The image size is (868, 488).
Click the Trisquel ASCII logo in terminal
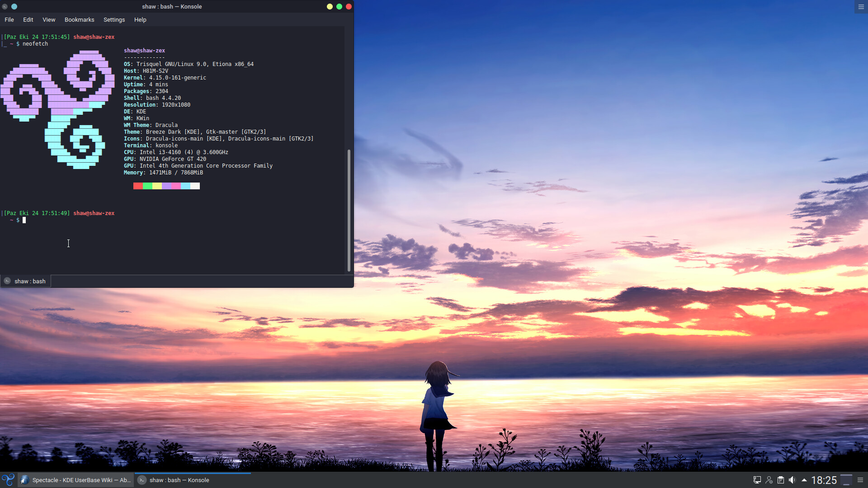[x=57, y=109]
